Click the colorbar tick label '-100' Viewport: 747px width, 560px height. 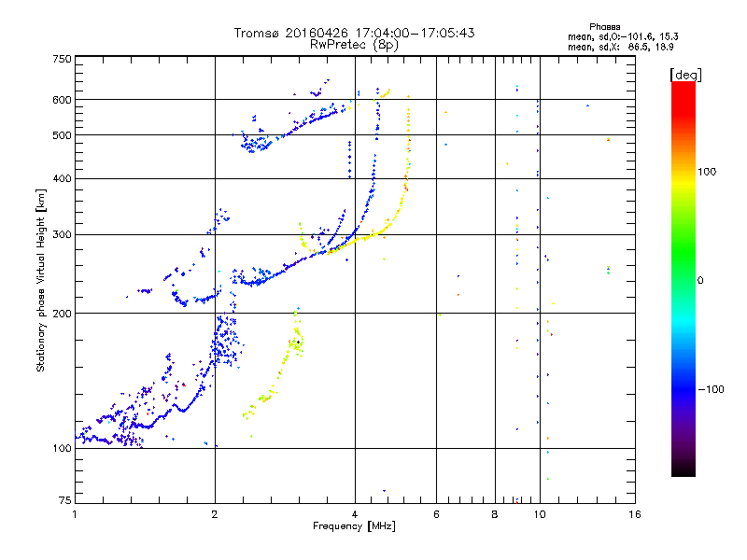point(711,389)
